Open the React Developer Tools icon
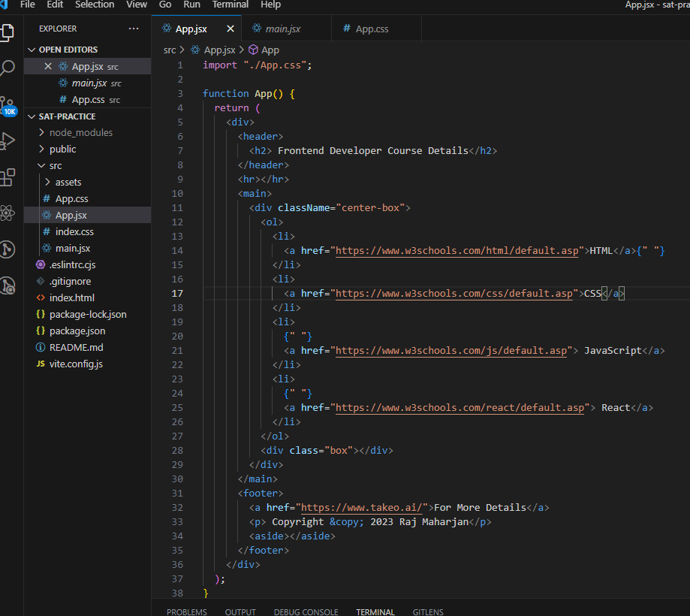Screen dimensions: 690x616 tap(9, 213)
